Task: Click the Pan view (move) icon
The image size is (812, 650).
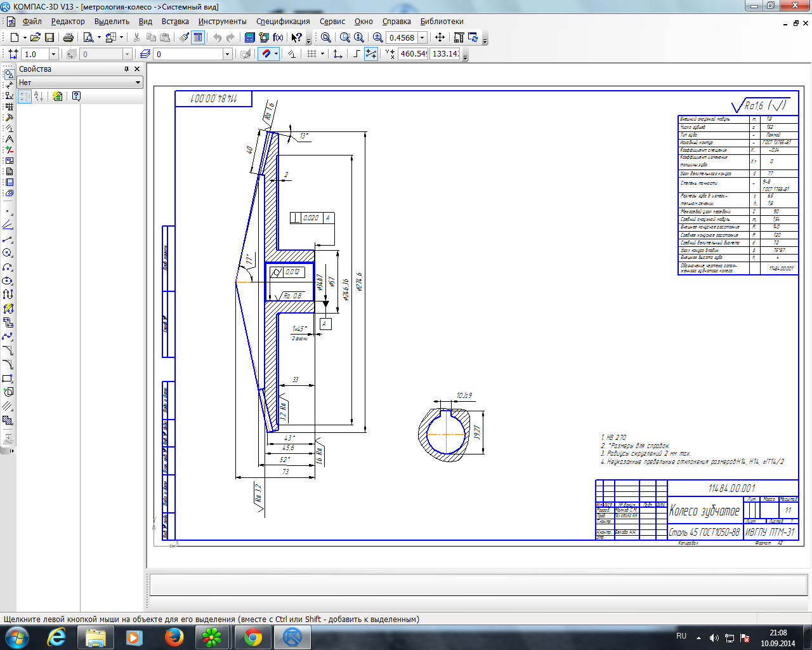Action: pyautogui.click(x=440, y=37)
